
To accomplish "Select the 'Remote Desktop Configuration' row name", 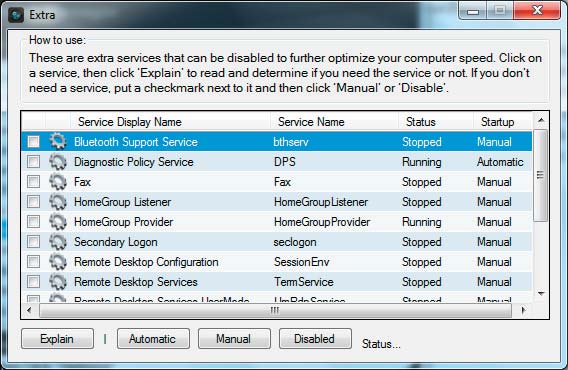I will point(146,262).
